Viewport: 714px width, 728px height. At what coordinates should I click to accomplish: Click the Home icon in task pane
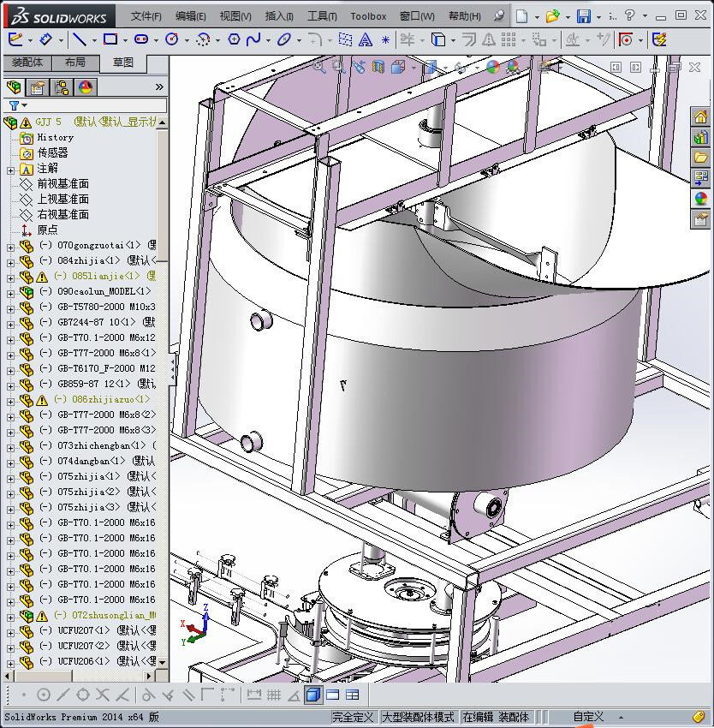click(701, 117)
